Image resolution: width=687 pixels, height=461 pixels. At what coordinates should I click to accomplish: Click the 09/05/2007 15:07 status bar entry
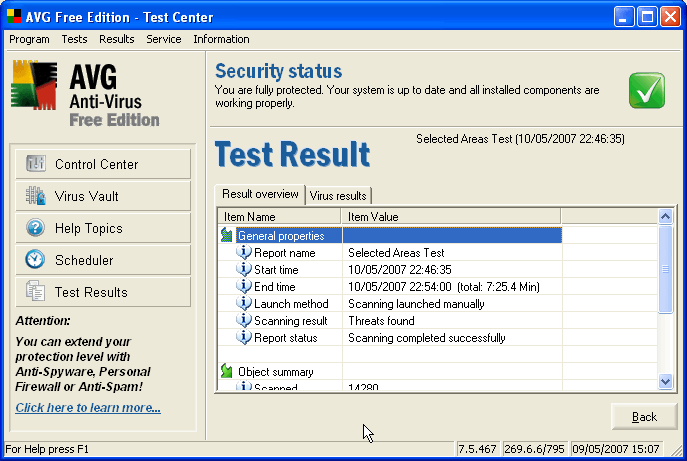pos(616,449)
